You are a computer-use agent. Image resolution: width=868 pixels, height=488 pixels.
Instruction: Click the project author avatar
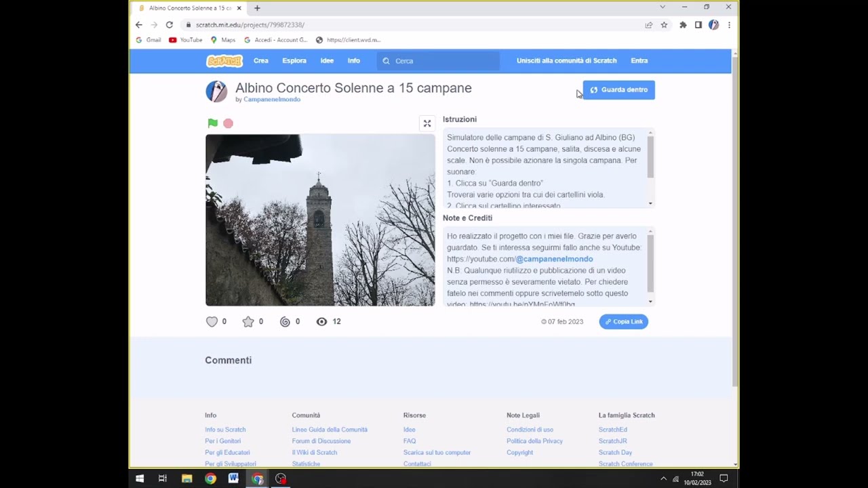(216, 91)
